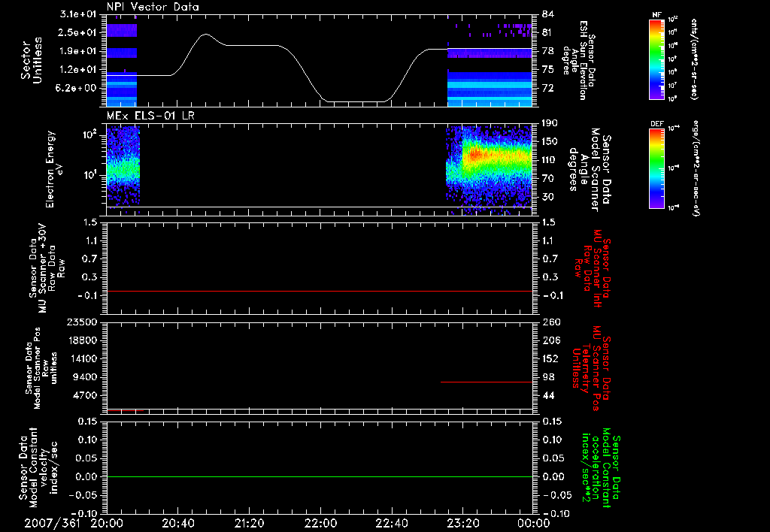Screen dimensions: 770x532
Task: Click the 23:20 time axis label
Action: [x=462, y=523]
